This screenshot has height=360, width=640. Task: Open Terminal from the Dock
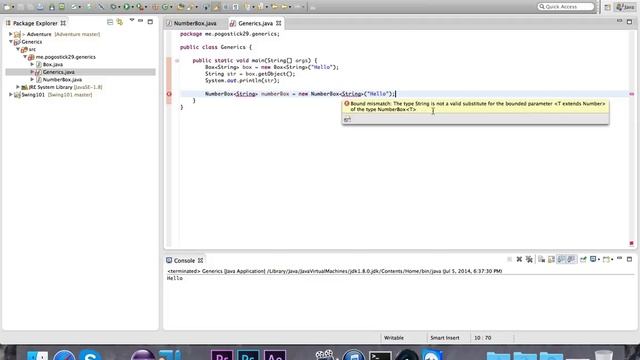click(x=380, y=355)
